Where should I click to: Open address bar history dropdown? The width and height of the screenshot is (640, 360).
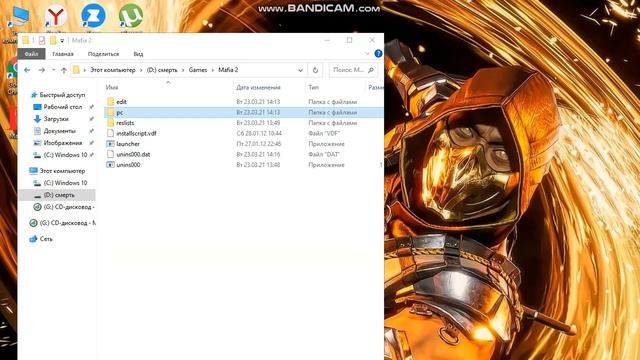(300, 70)
